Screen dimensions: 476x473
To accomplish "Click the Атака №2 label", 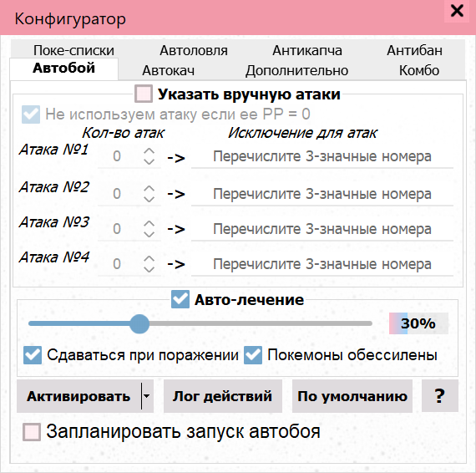I will (x=54, y=187).
